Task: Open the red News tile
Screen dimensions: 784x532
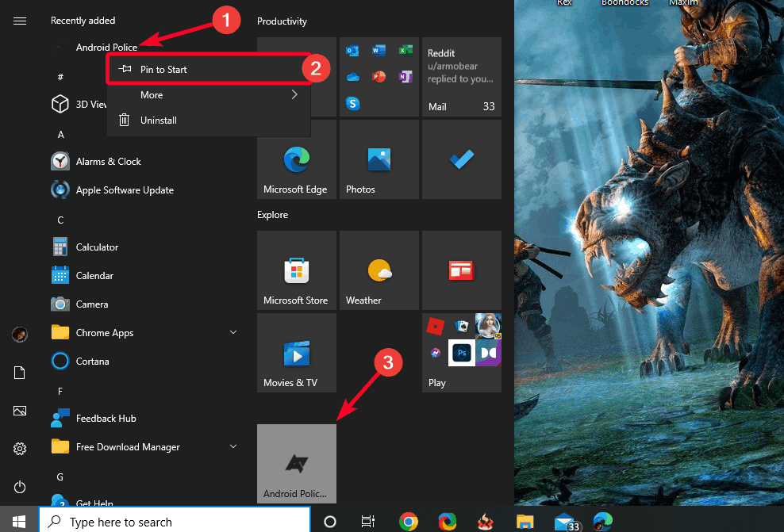Action: click(462, 270)
